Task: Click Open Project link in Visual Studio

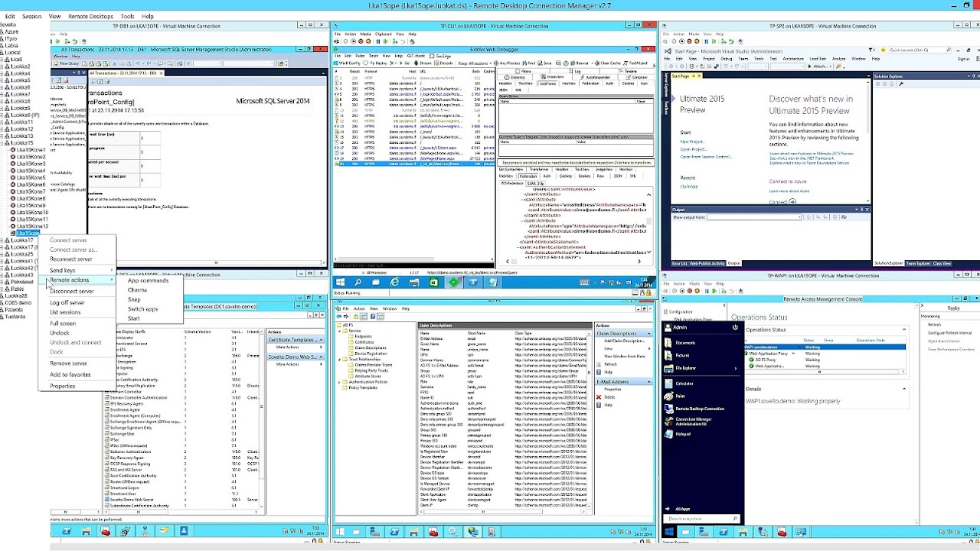Action: [692, 149]
